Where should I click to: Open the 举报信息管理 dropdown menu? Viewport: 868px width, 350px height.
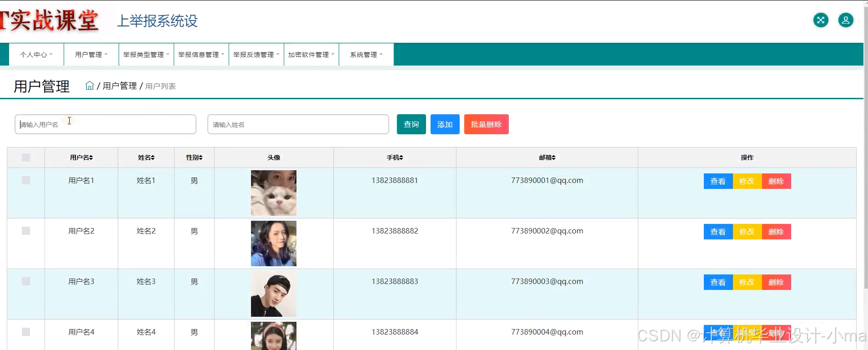201,55
